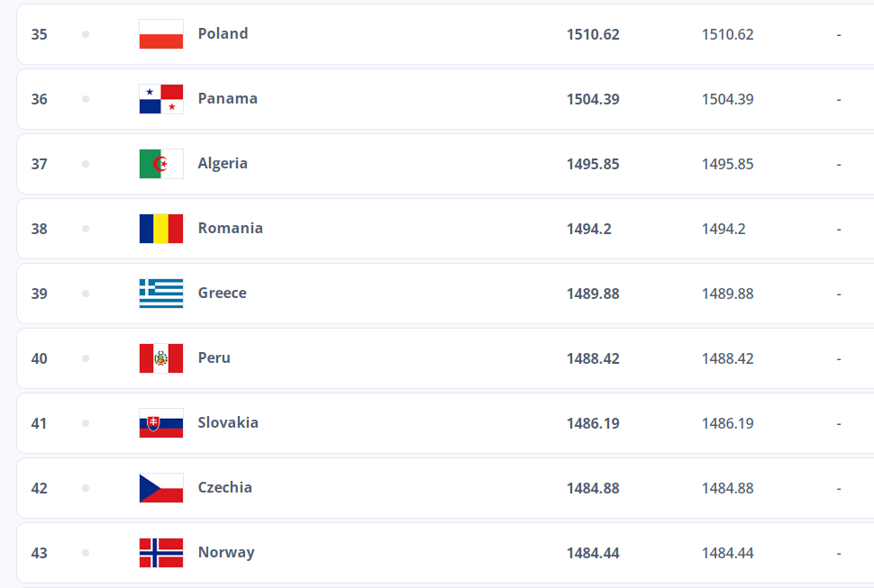Click Poland's bold 1510.62 total points
This screenshot has width=874, height=588.
point(593,34)
